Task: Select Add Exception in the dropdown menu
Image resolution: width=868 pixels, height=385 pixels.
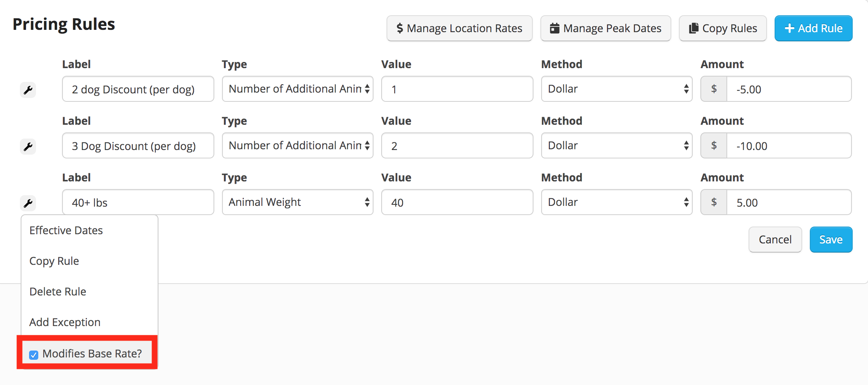Action: pos(64,322)
